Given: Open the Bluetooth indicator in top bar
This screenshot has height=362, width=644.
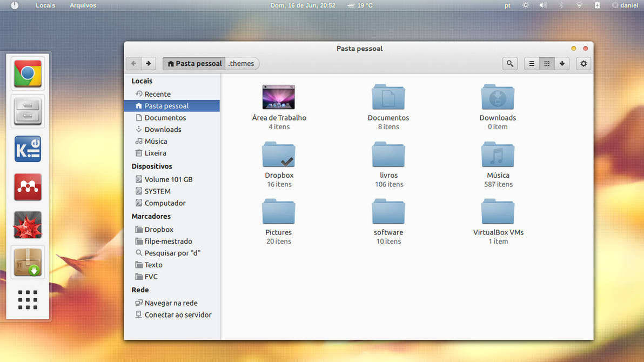Looking at the screenshot, I should pyautogui.click(x=561, y=5).
